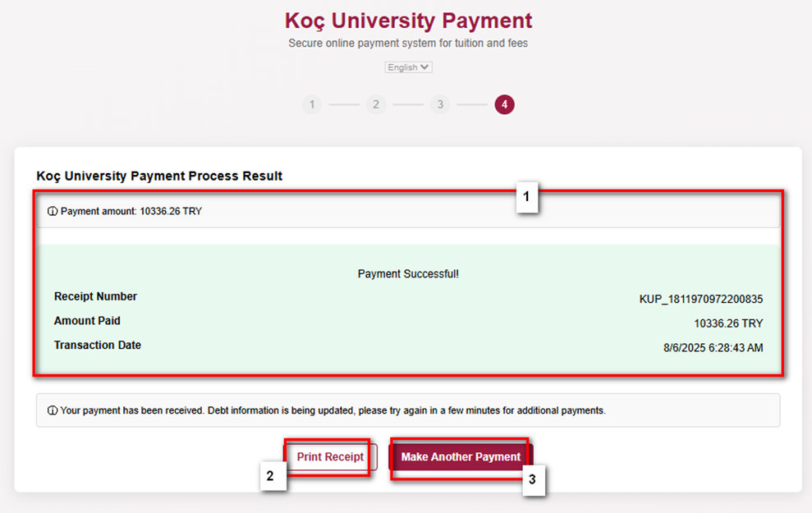Click the Transaction Date label
Viewport: 812px width, 513px height.
coord(97,346)
